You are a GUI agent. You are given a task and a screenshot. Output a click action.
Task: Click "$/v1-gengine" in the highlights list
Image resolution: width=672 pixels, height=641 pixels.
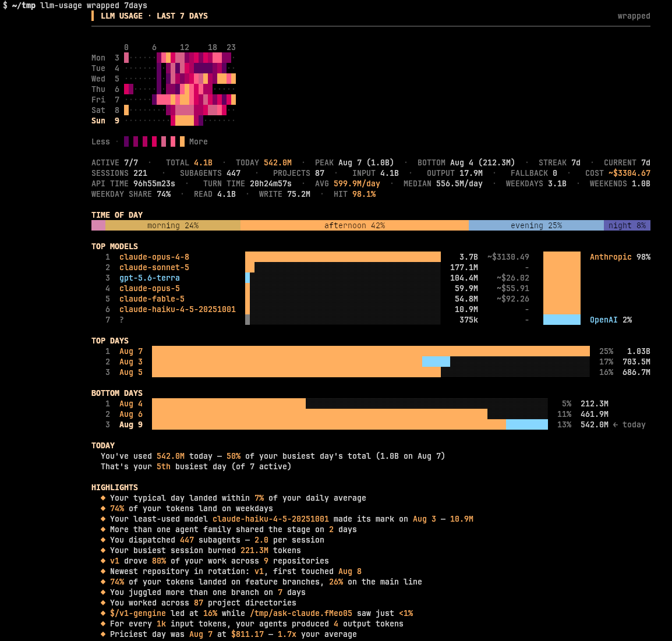coord(138,613)
